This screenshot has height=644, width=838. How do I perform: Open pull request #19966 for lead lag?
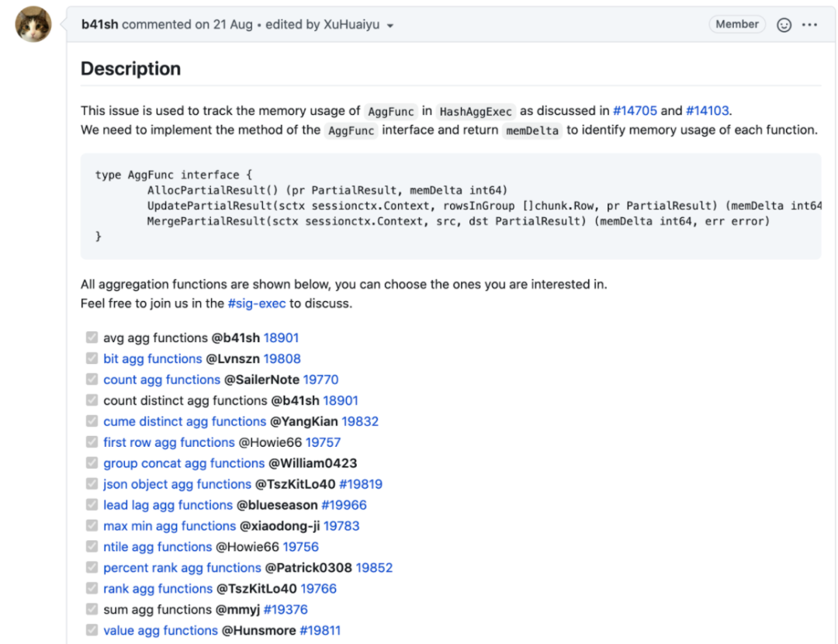pos(344,505)
